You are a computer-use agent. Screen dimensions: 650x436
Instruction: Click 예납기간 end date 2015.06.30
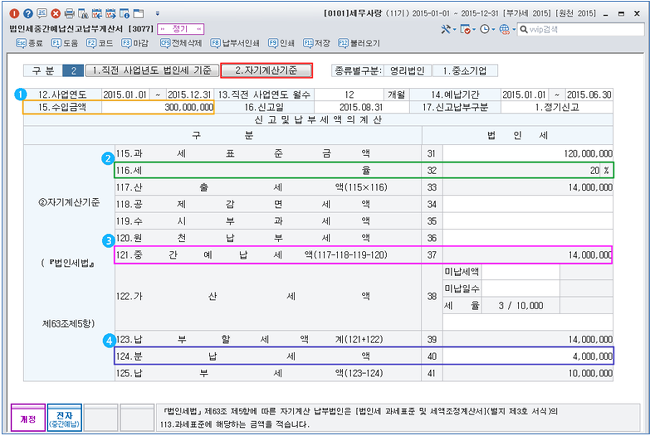click(589, 94)
